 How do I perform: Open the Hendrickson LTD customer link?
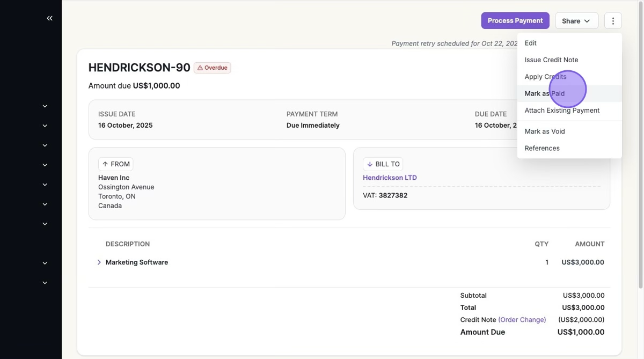[x=390, y=178]
